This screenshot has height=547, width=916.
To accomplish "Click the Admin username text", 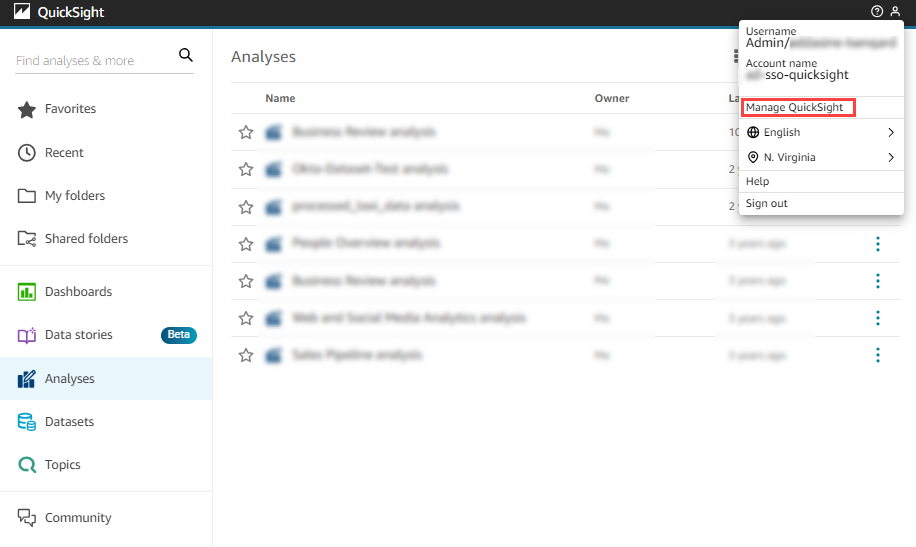I will 768,43.
